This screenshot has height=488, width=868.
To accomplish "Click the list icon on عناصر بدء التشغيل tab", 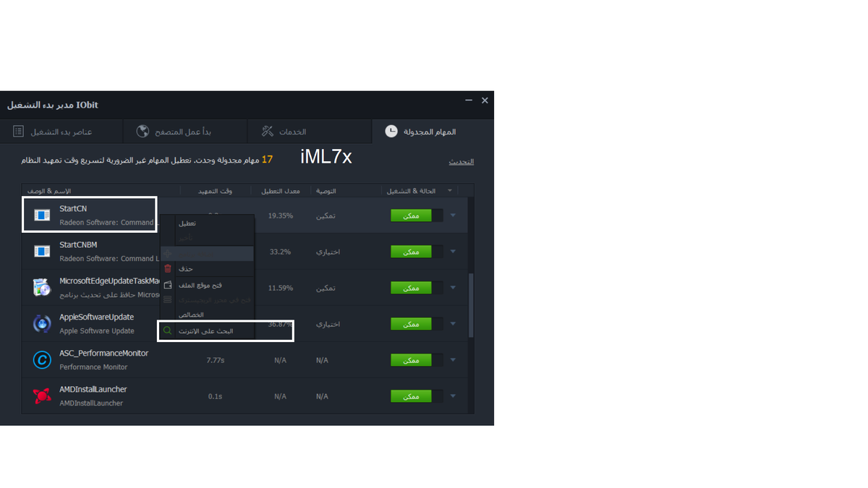I will 19,132.
